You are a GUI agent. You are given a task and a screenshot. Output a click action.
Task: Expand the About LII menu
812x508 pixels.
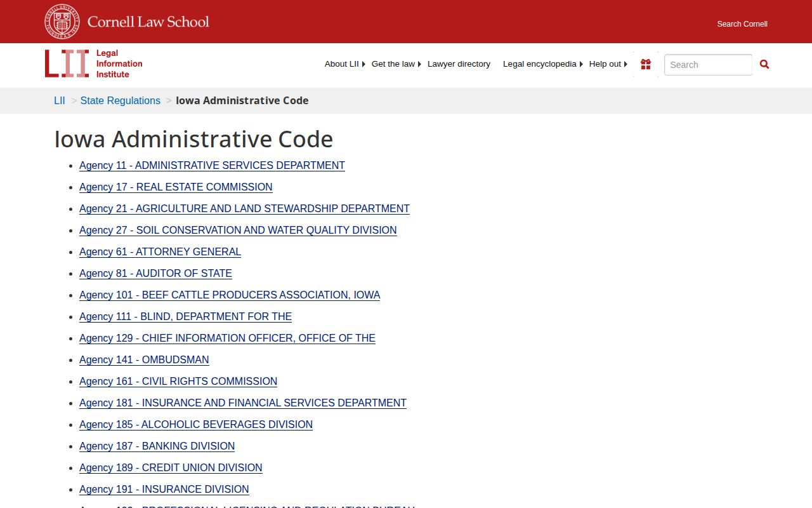tap(344, 64)
